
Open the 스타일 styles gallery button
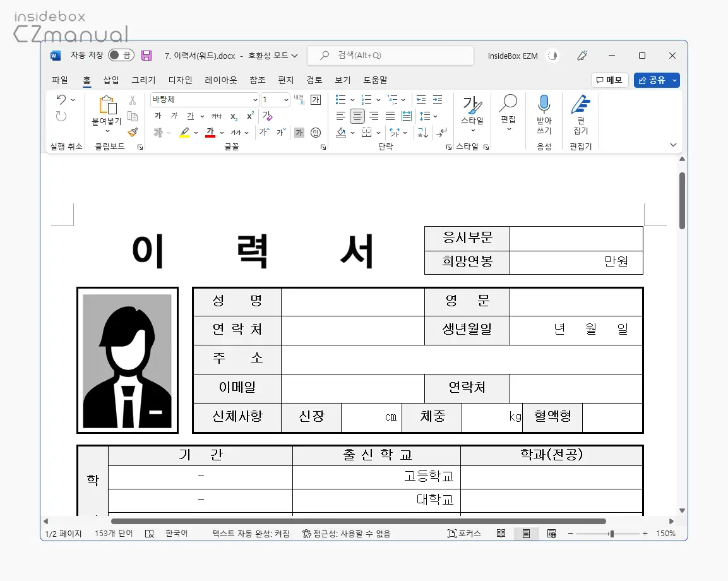[472, 113]
